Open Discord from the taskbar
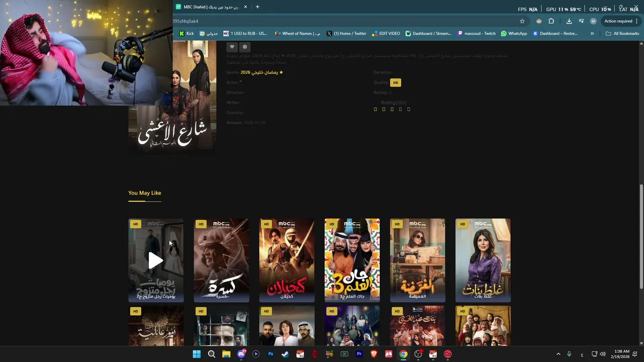The width and height of the screenshot is (644, 362). (241, 354)
